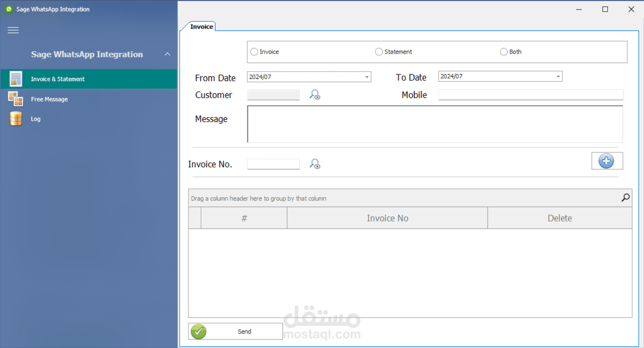Click the Mobile number field

point(531,95)
